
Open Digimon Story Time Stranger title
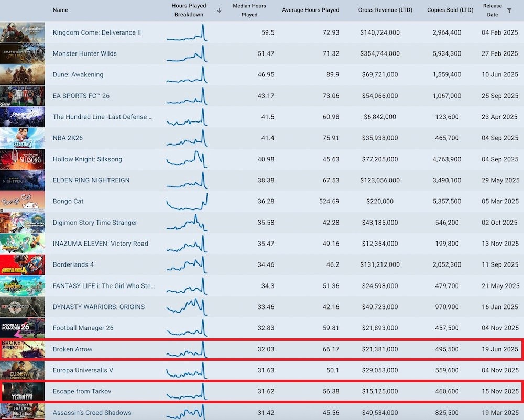(x=95, y=223)
